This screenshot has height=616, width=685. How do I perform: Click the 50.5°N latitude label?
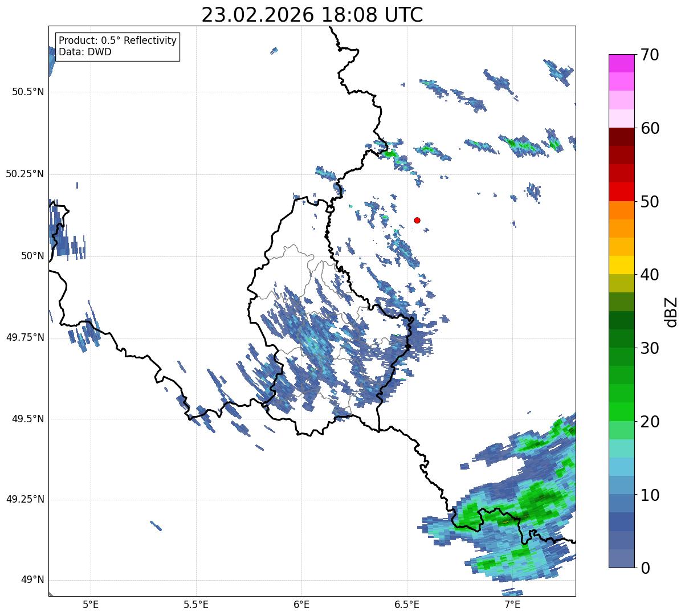(x=28, y=92)
